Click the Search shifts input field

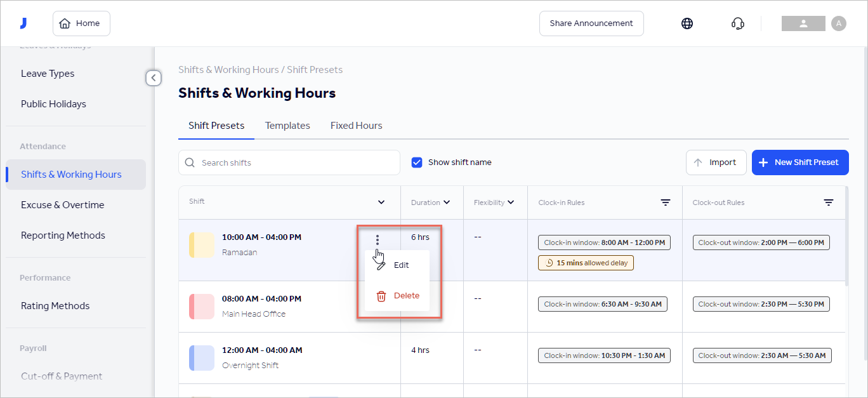289,163
